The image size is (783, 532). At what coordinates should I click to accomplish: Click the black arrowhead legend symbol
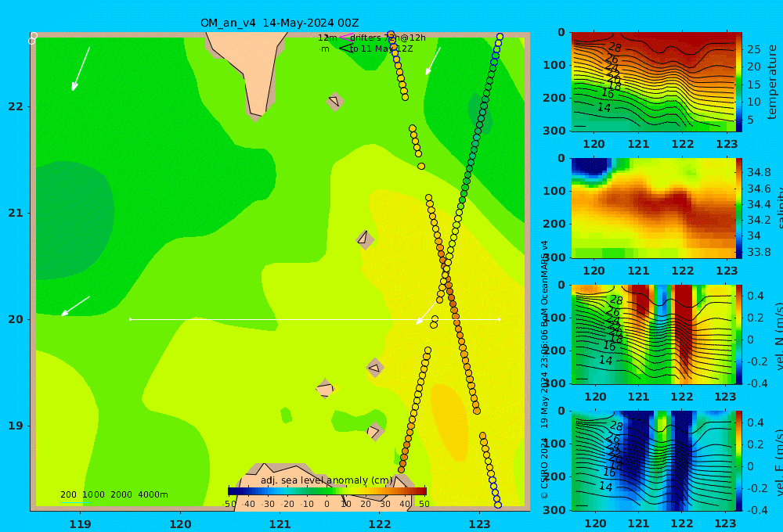click(345, 49)
